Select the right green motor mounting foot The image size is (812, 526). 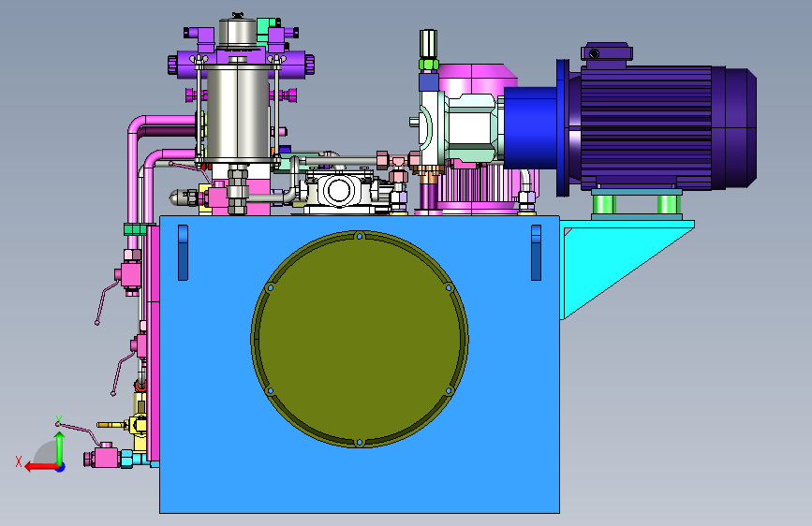[x=669, y=204]
